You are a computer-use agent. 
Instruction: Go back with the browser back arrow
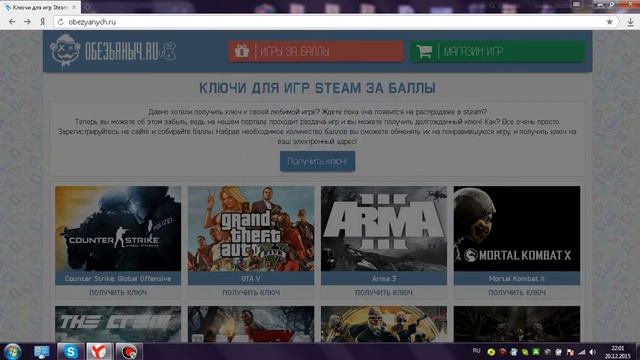tap(12, 22)
